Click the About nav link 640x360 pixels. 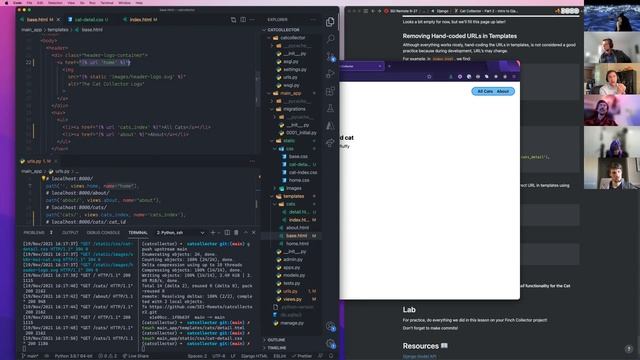[503, 91]
